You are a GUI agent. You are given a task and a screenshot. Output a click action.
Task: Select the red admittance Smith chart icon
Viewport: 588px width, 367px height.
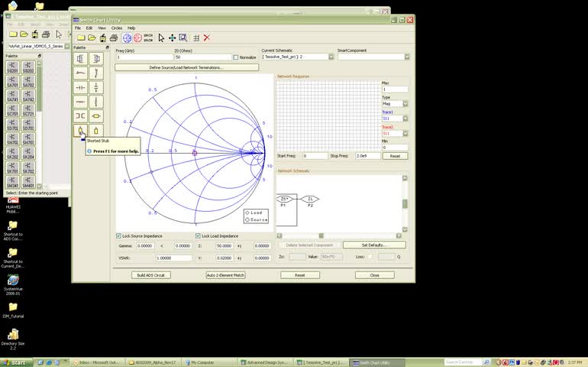point(138,37)
